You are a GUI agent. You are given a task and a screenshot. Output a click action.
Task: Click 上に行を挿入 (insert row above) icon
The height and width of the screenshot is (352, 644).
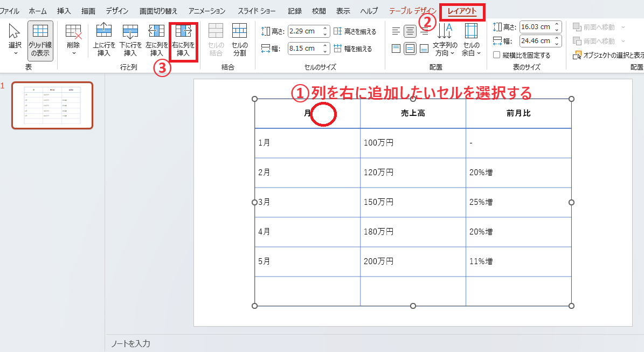tap(103, 40)
